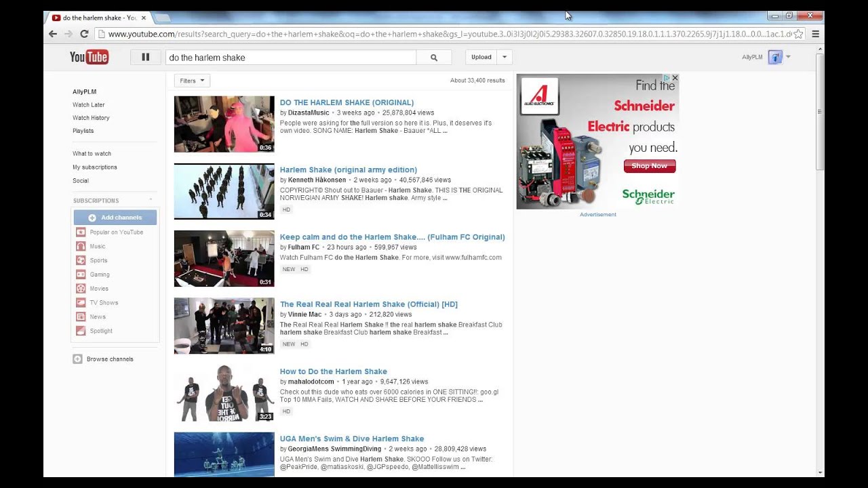Open Harlem Shake (original army edition) title
The width and height of the screenshot is (868, 488).
[x=349, y=169]
